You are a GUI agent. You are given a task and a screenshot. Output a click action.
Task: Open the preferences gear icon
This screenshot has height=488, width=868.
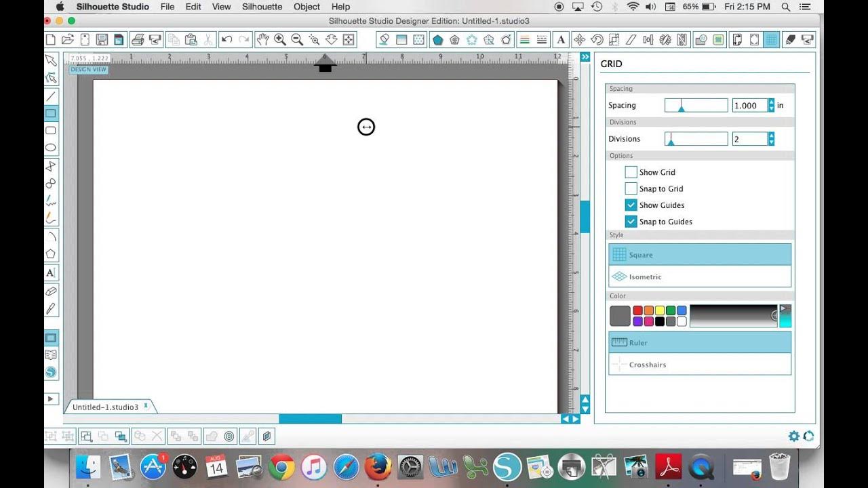point(793,436)
